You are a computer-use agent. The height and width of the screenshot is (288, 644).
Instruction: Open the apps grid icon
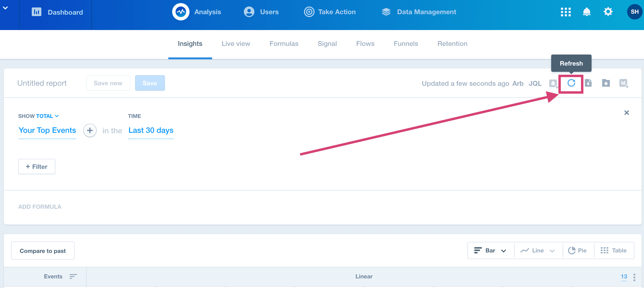tap(566, 12)
